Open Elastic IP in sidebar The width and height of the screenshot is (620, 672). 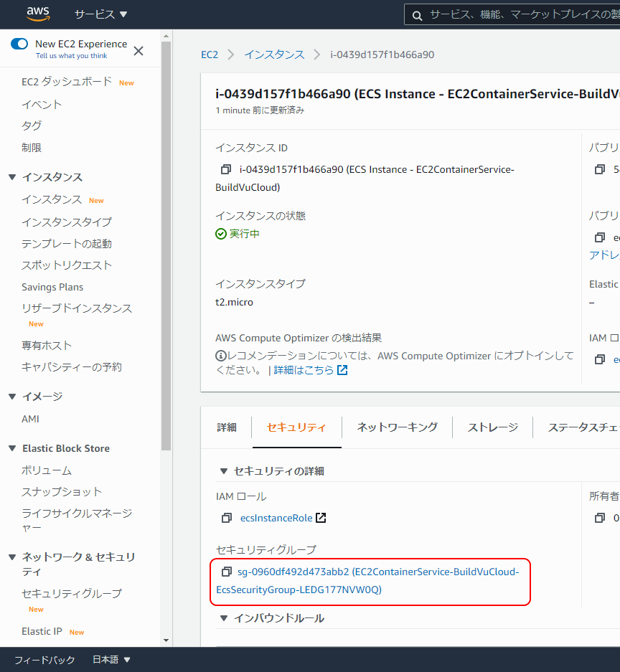[x=42, y=631]
